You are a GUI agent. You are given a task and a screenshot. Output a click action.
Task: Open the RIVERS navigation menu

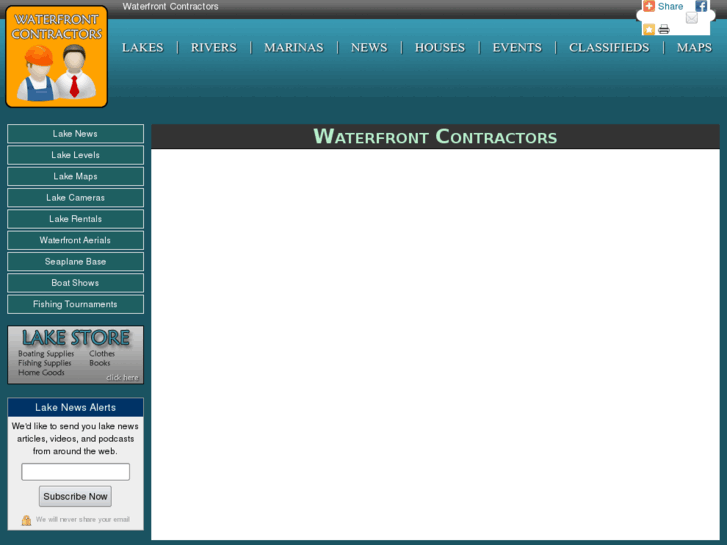tap(214, 47)
